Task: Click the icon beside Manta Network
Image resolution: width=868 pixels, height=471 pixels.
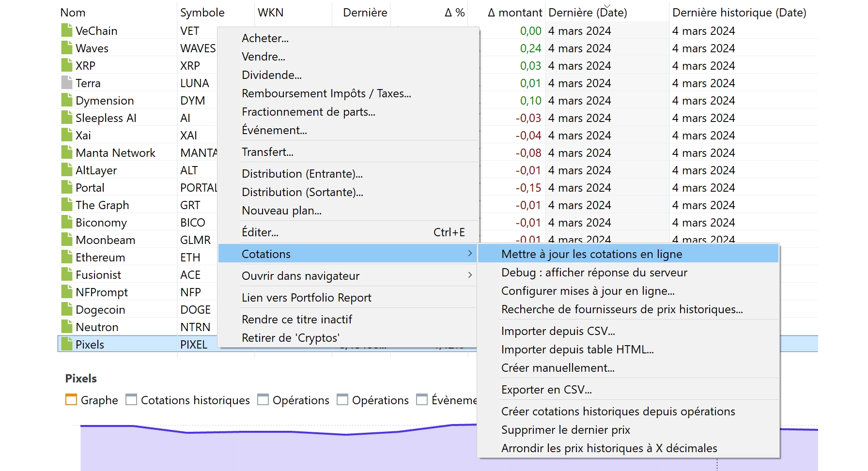Action: (x=67, y=153)
